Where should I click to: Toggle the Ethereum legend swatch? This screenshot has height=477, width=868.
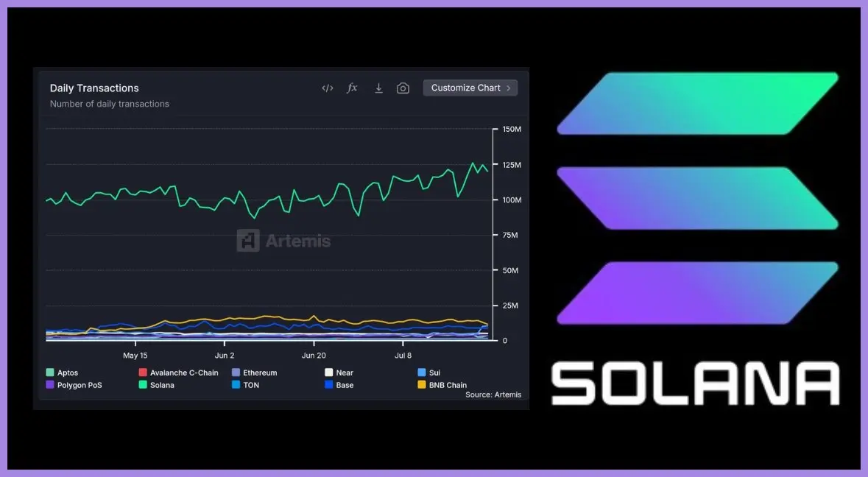(236, 372)
